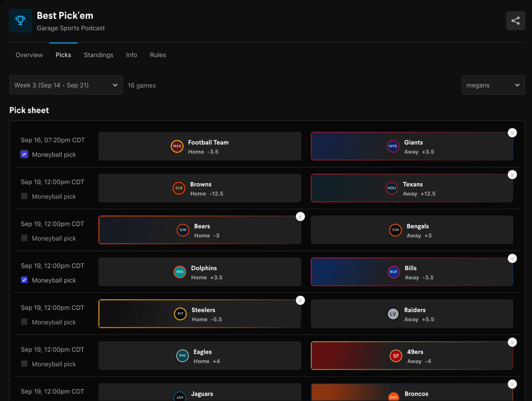
Task: Remove the Giants pick with X
Action: pyautogui.click(x=512, y=133)
